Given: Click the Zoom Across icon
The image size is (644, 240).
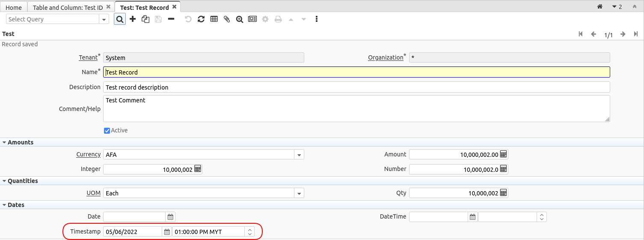Looking at the screenshot, I should click(240, 19).
